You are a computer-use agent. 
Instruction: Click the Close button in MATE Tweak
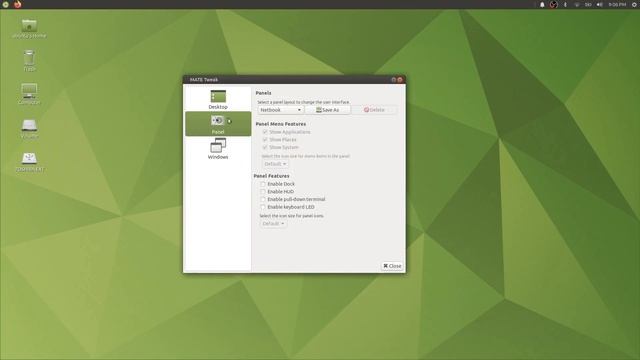tap(392, 266)
